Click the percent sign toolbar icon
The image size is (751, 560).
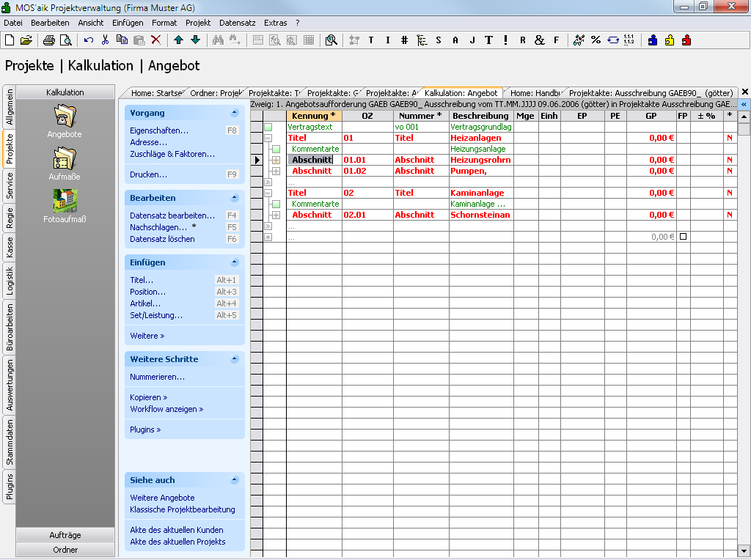point(596,40)
